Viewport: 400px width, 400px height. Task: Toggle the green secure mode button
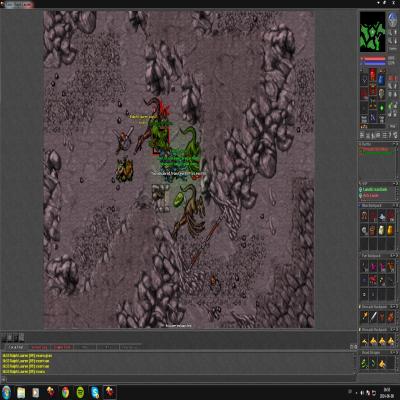point(390,106)
